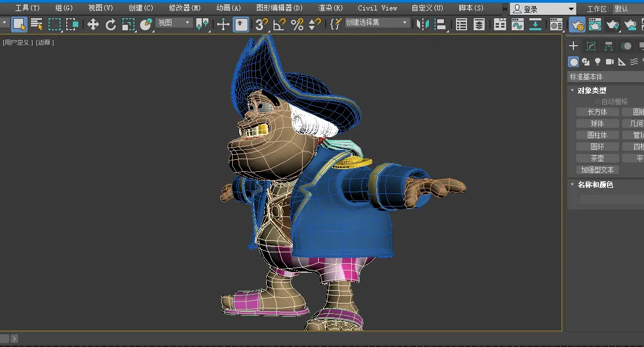Open the 渲染(R) menu
The width and height of the screenshot is (644, 347).
pos(330,8)
